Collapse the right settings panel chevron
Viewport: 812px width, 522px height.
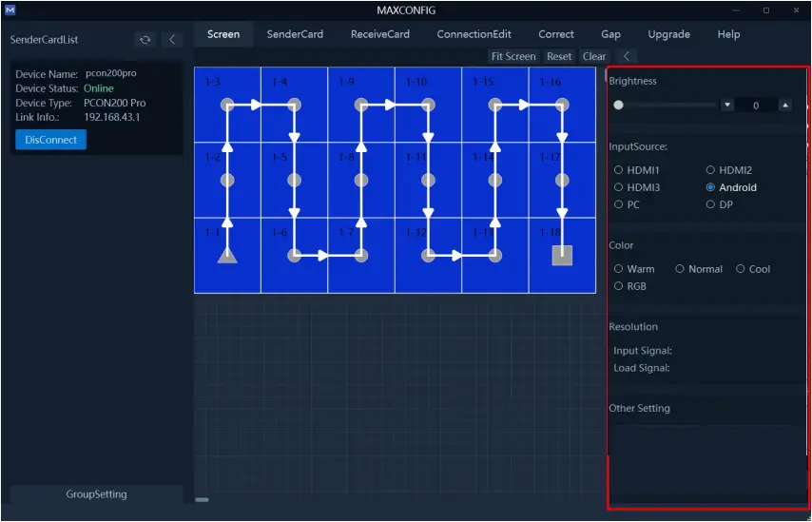click(626, 56)
